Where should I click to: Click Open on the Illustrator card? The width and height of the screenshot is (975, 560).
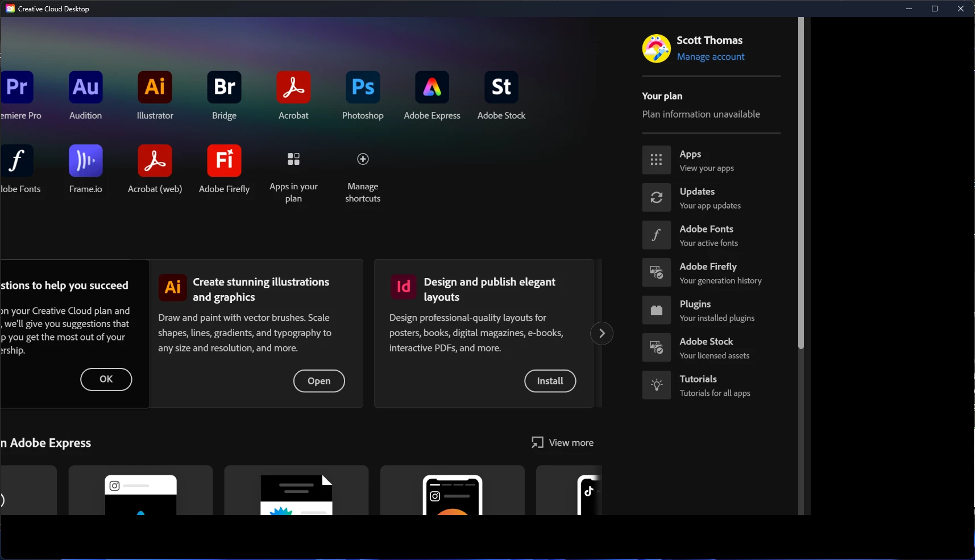pyautogui.click(x=319, y=381)
